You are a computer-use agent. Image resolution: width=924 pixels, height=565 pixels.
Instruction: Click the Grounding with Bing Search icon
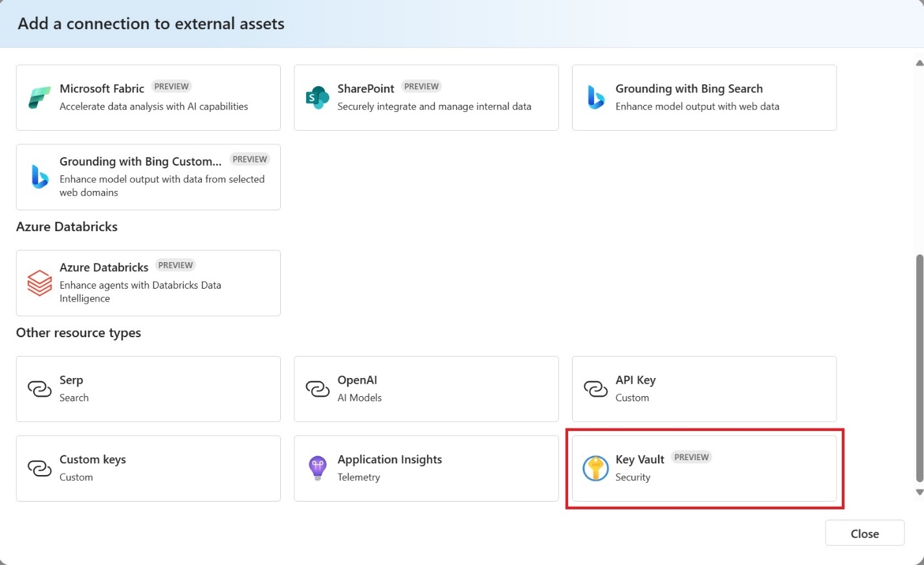click(595, 97)
